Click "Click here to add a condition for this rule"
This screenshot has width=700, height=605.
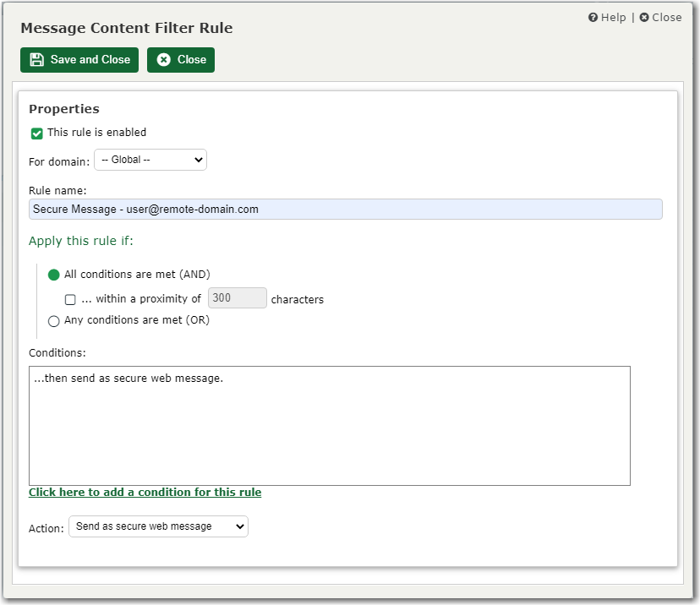(x=145, y=492)
